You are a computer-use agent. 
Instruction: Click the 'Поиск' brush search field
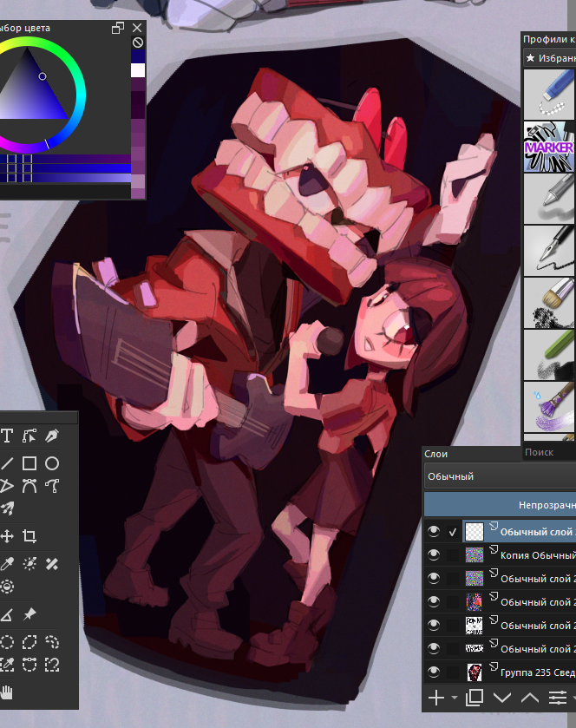[x=550, y=452]
